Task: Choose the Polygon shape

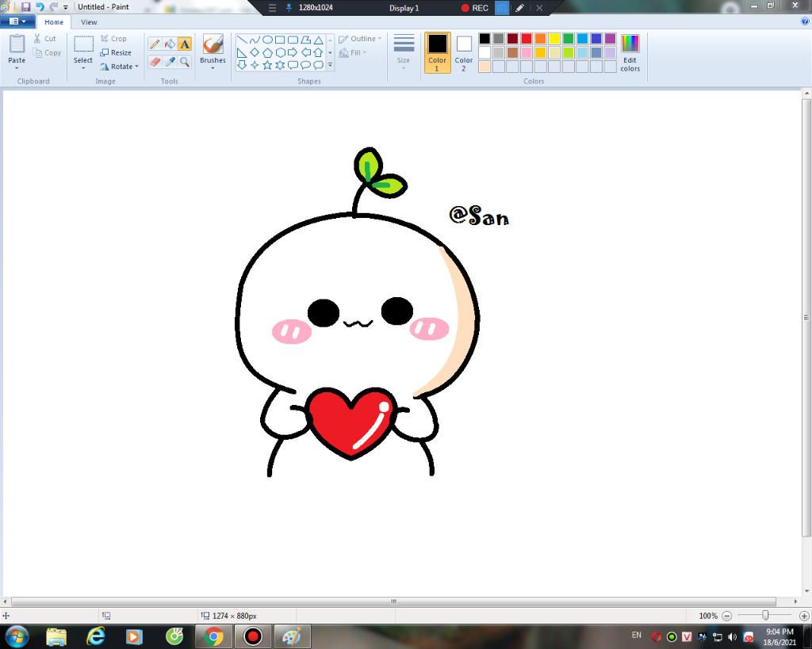Action: point(305,40)
